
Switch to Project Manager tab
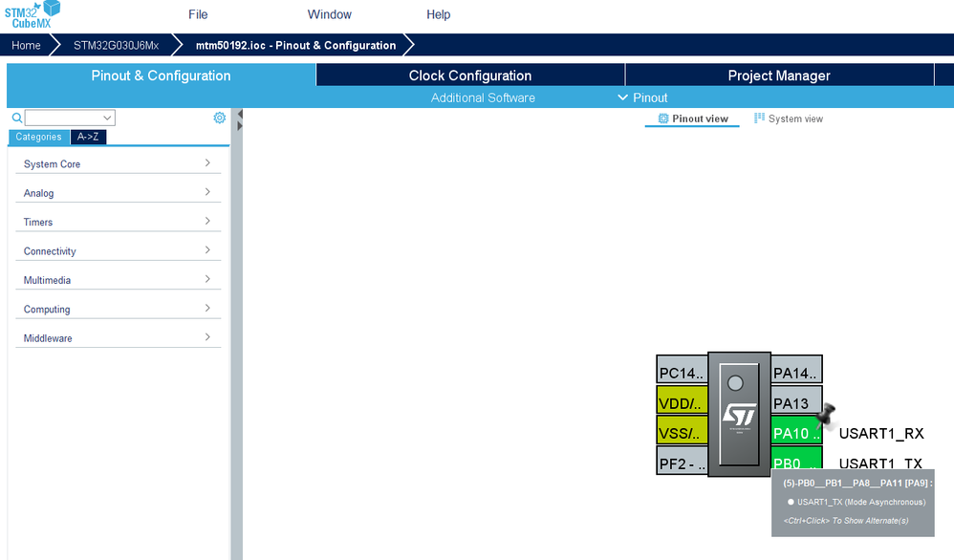[779, 75]
